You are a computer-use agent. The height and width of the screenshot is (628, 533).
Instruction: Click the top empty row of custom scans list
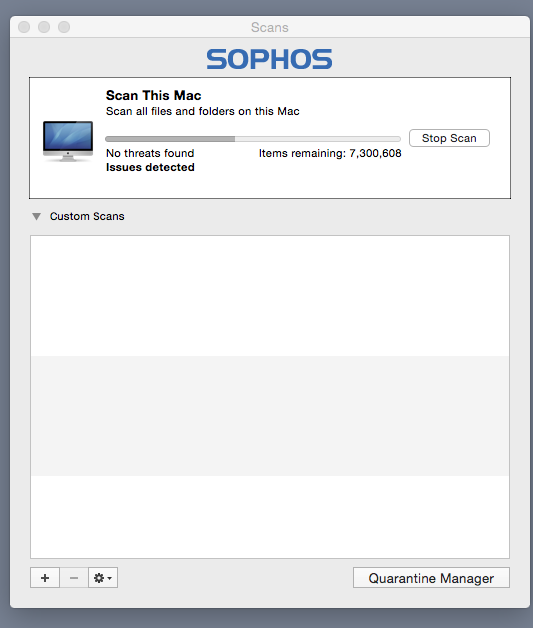(270, 296)
